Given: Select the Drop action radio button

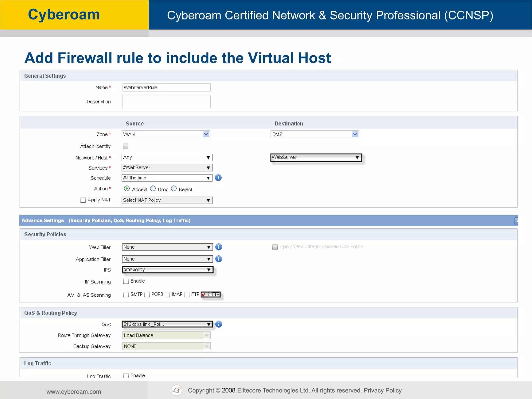Looking at the screenshot, I should pos(153,189).
